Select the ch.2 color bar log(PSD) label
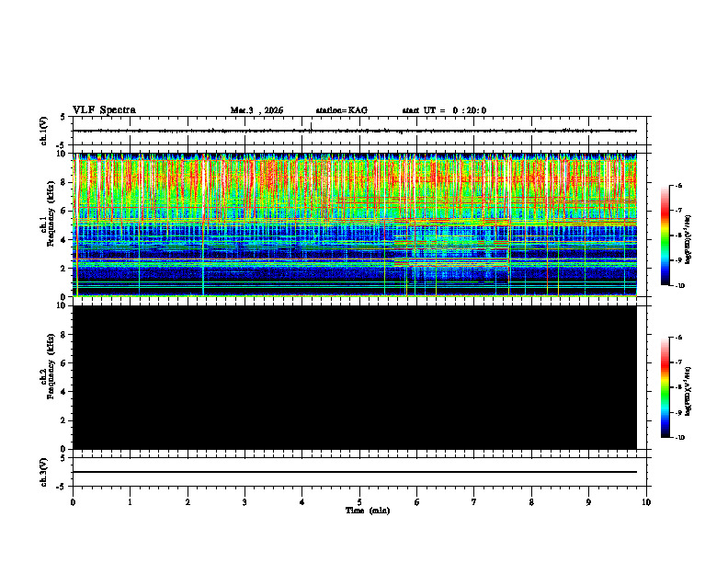This screenshot has width=728, height=563. [x=688, y=391]
